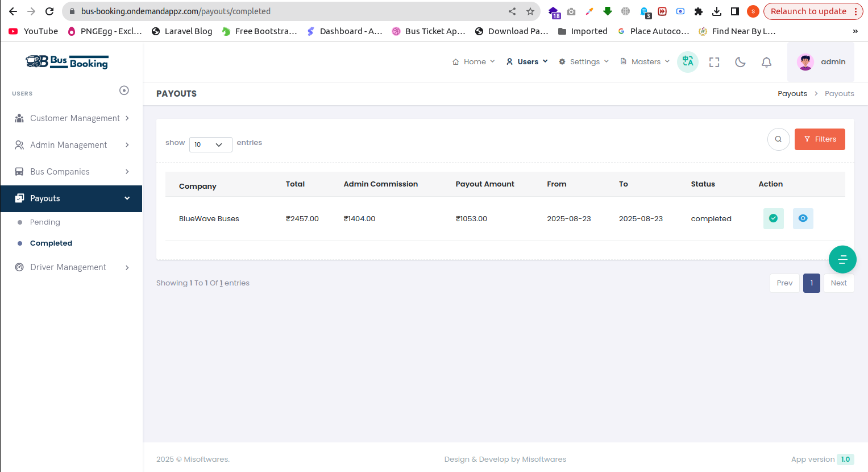
Task: Click green checkmark action for BlueWave Buses
Action: (x=774, y=218)
